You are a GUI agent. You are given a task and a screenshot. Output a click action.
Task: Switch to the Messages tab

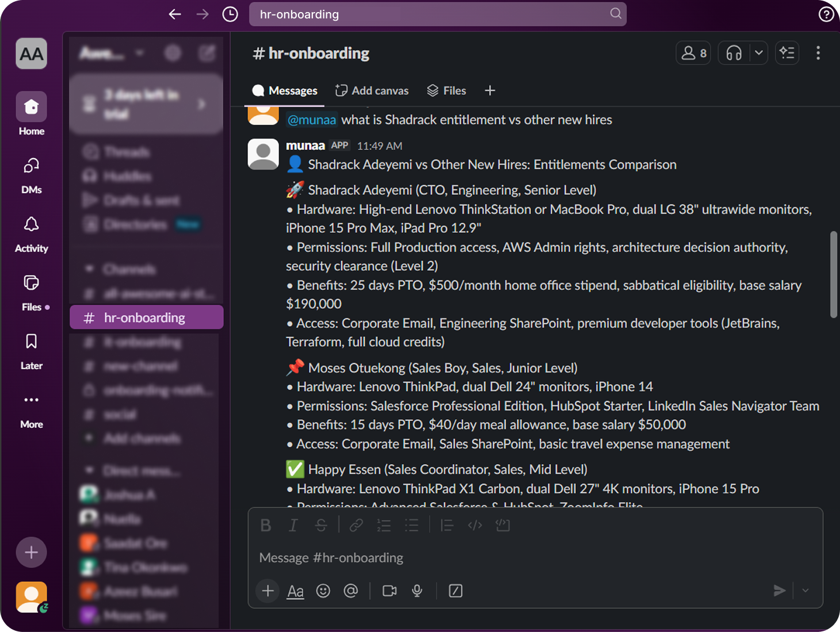pos(285,91)
